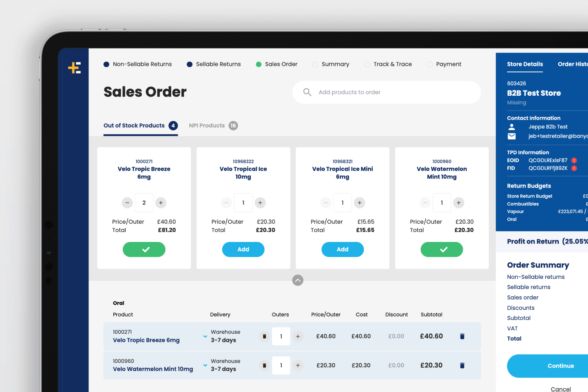This screenshot has width=588, height=392.
Task: Open the Store Details tab
Action: pos(525,64)
